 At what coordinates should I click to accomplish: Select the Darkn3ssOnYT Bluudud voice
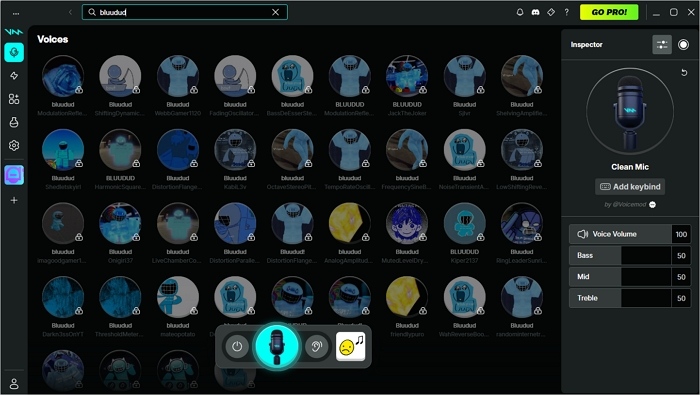point(63,297)
